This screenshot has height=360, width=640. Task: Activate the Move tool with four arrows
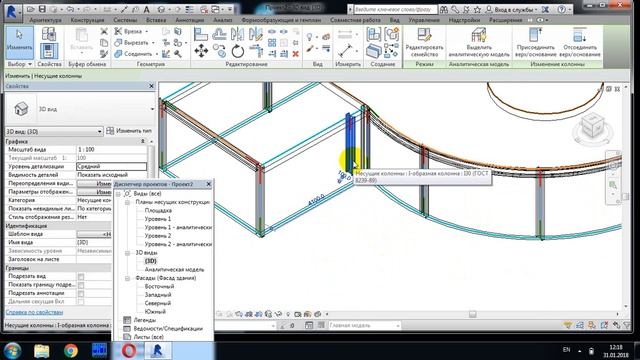point(201,51)
